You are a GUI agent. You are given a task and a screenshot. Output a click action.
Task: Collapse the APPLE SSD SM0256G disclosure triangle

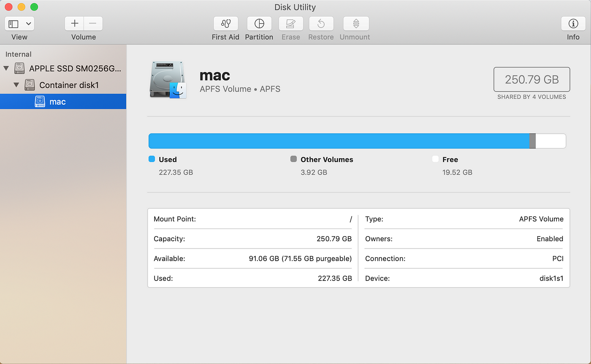(6, 68)
